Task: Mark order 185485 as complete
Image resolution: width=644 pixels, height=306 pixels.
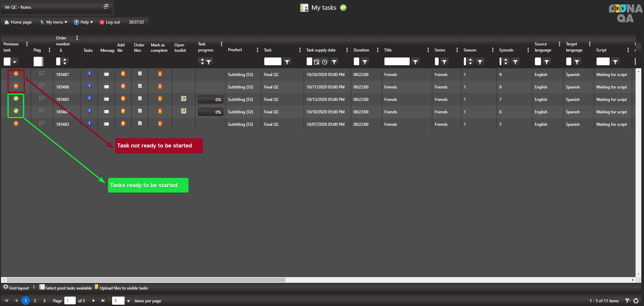Action: [160, 99]
